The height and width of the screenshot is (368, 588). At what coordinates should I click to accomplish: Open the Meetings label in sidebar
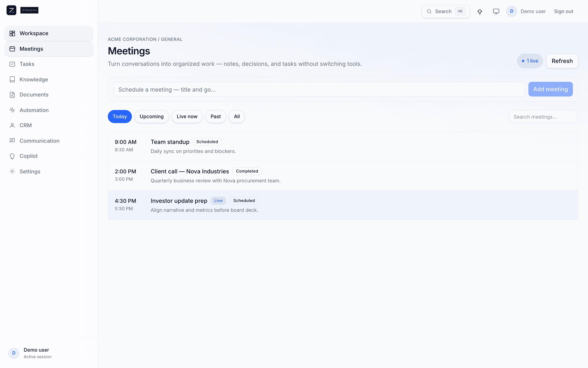click(x=31, y=49)
